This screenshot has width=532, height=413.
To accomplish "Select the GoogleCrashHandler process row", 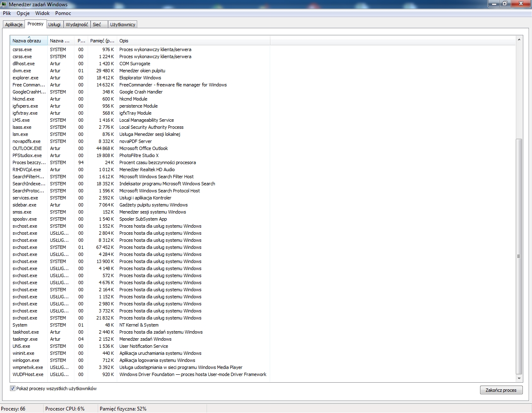I will 140,92.
